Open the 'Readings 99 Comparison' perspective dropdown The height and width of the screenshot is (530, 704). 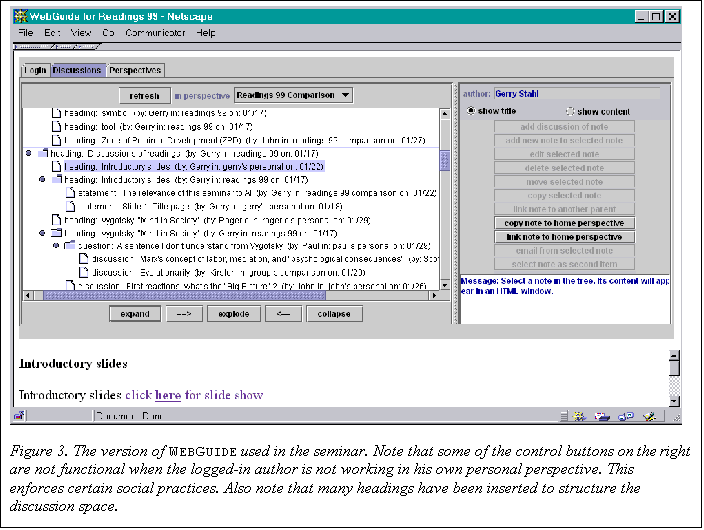pyautogui.click(x=294, y=95)
